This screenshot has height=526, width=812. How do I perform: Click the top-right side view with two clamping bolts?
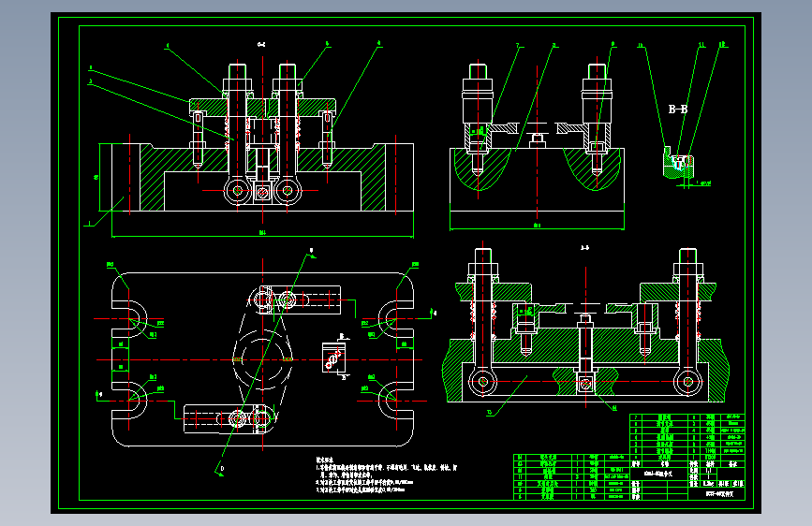click(x=537, y=138)
